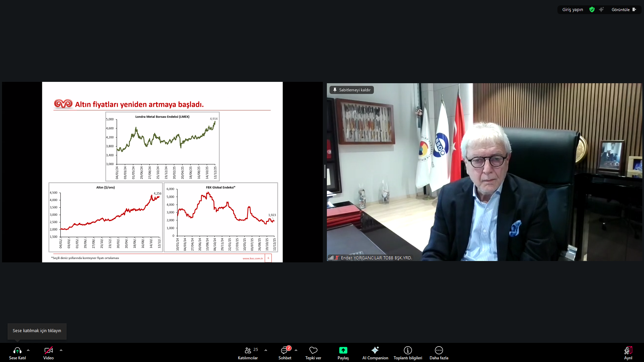Show Toplantı bilgileri meeting info
644x362 pixels.
coord(408,351)
